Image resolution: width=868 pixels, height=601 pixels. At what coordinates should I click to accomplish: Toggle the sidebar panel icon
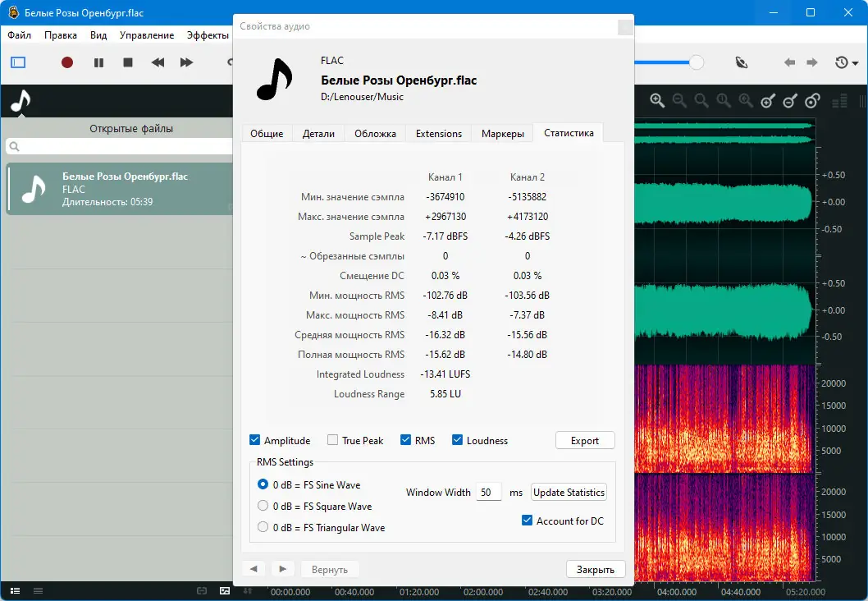click(x=18, y=62)
